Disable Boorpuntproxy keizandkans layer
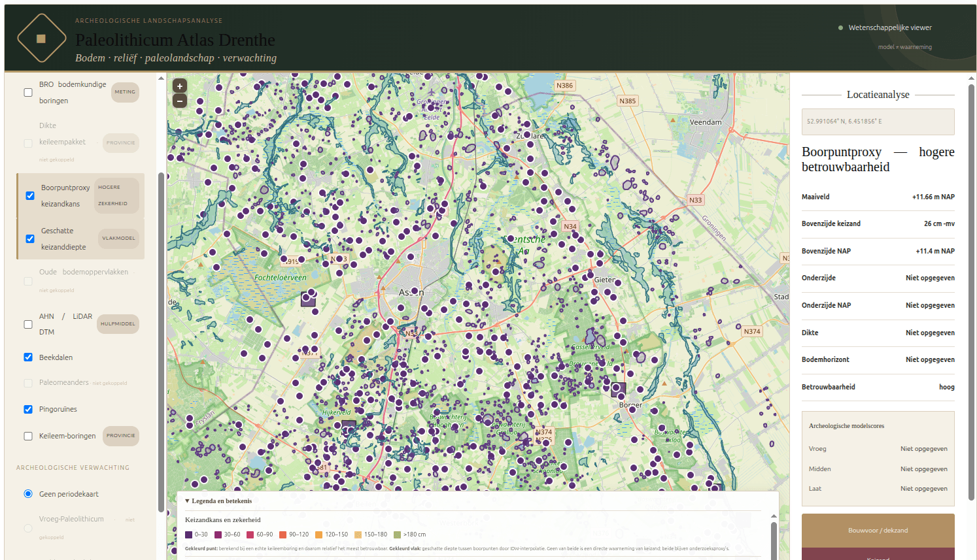This screenshot has width=977, height=560. 30,195
